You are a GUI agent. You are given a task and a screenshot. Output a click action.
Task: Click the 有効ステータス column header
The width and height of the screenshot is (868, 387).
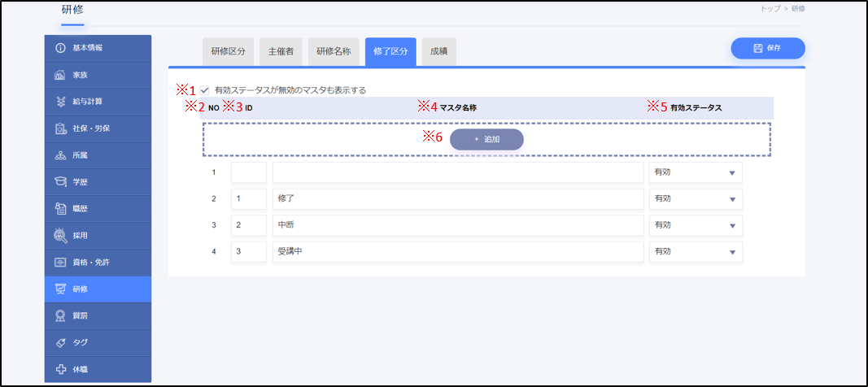click(x=696, y=108)
